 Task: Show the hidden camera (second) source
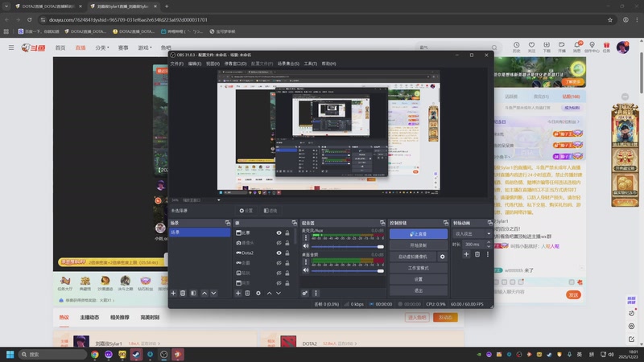click(279, 243)
